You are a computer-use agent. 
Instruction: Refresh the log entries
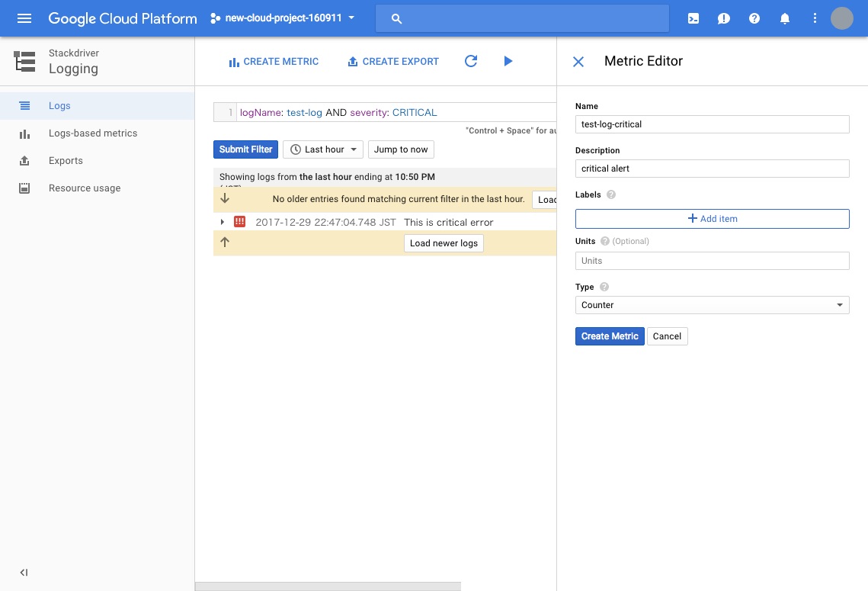pos(470,61)
